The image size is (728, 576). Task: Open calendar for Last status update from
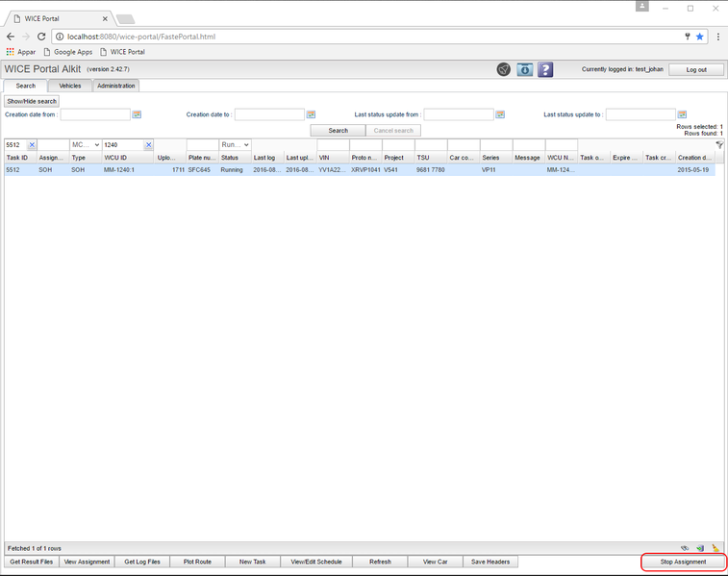point(500,114)
